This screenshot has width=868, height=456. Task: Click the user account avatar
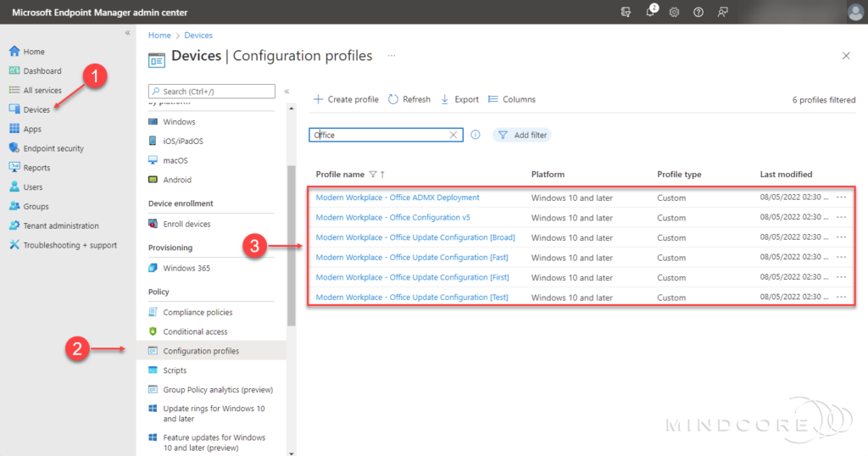856,12
